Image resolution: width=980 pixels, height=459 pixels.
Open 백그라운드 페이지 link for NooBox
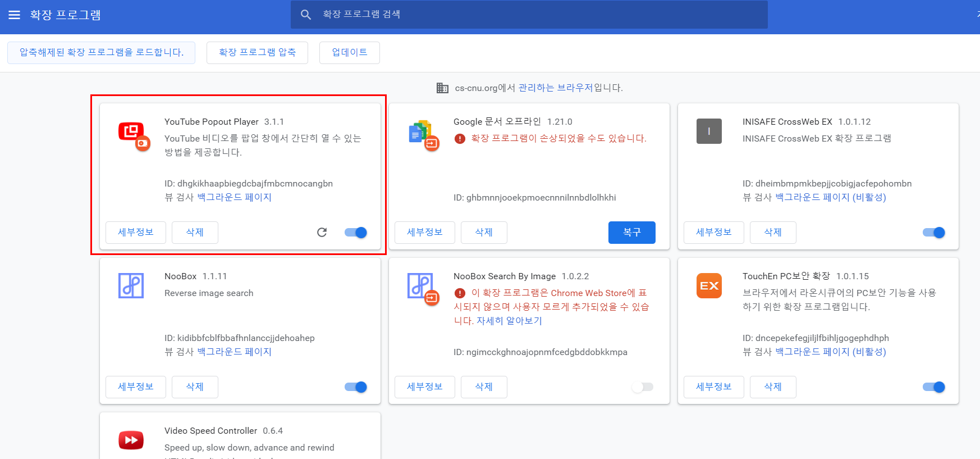(x=235, y=352)
